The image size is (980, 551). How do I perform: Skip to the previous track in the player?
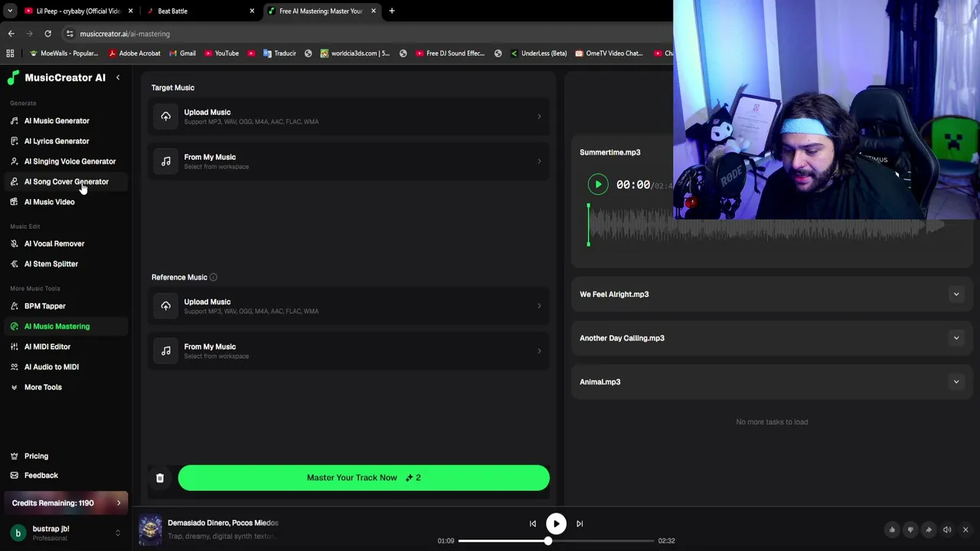pos(533,523)
